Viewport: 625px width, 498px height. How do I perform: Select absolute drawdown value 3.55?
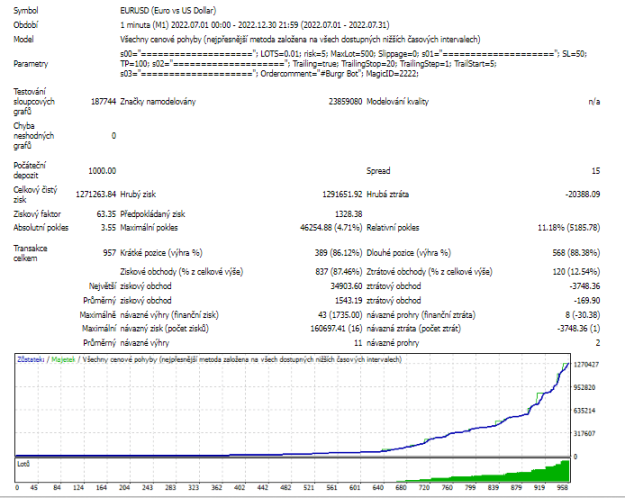coord(108,228)
